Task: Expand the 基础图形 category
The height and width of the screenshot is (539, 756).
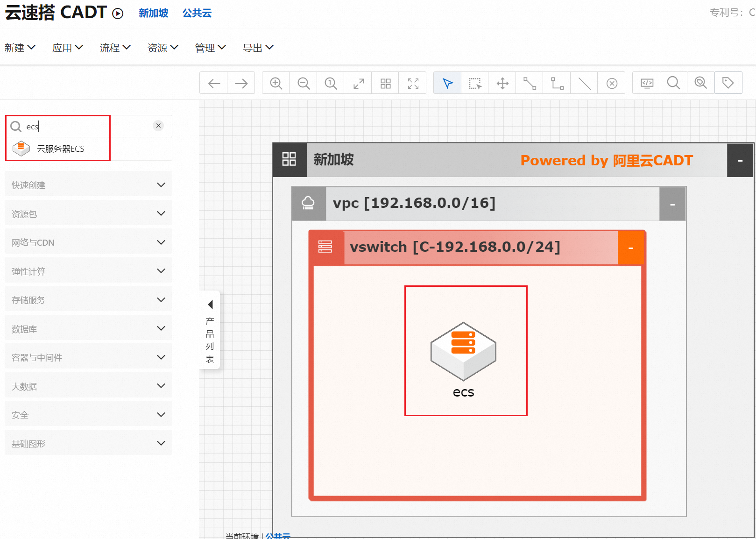Action: (88, 443)
